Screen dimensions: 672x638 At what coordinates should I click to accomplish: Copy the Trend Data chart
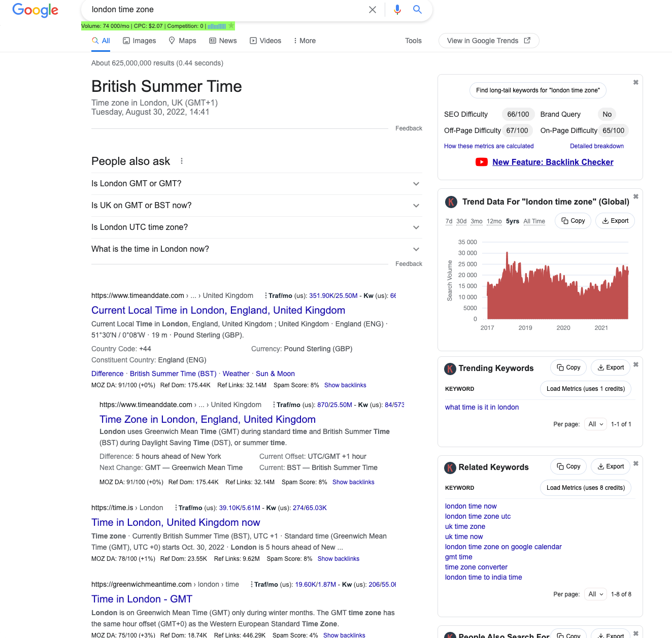[x=573, y=221]
